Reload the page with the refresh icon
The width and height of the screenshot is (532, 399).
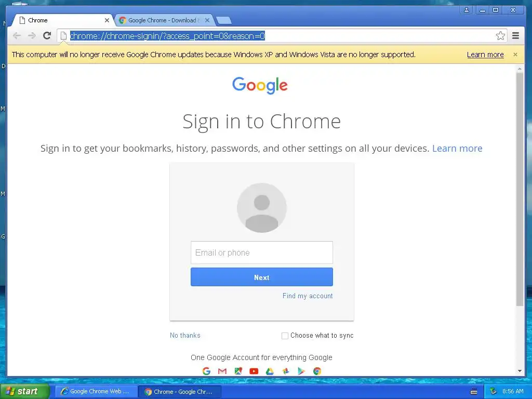47,35
